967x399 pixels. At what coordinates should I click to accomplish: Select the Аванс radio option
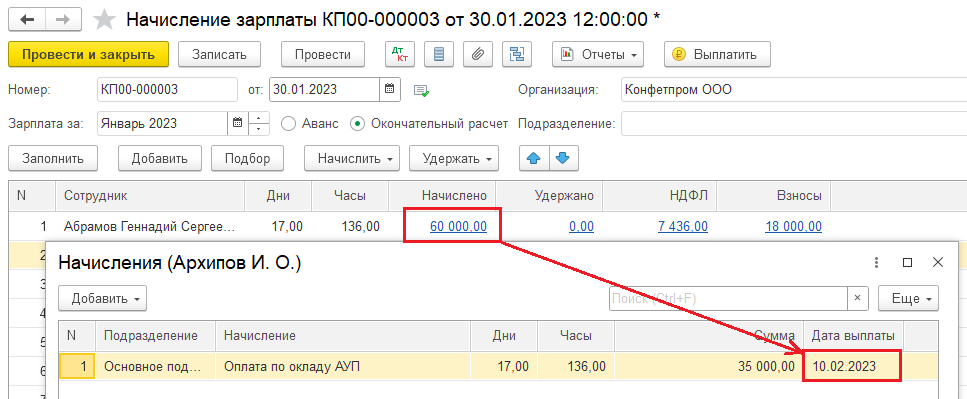(x=289, y=123)
